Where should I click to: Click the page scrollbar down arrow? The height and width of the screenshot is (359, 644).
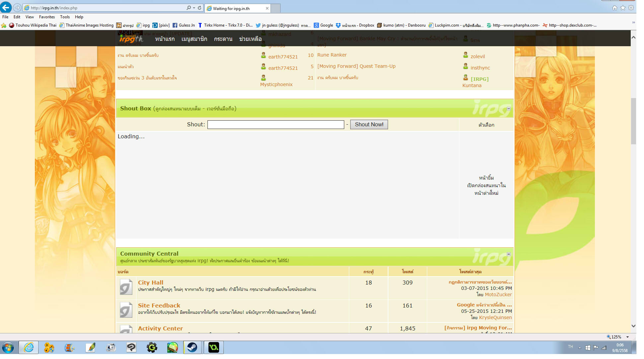point(633,326)
